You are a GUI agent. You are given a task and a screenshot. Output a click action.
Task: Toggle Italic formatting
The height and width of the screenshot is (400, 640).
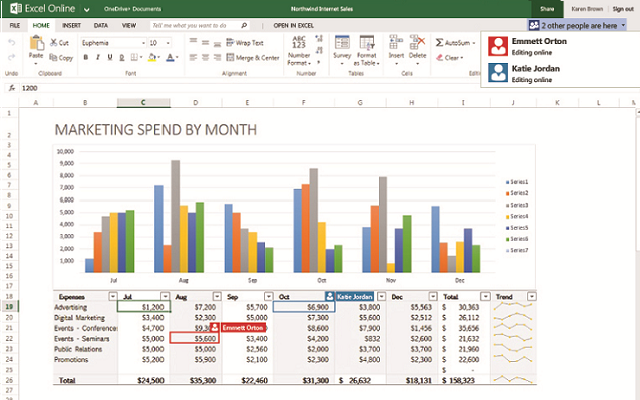[97, 58]
